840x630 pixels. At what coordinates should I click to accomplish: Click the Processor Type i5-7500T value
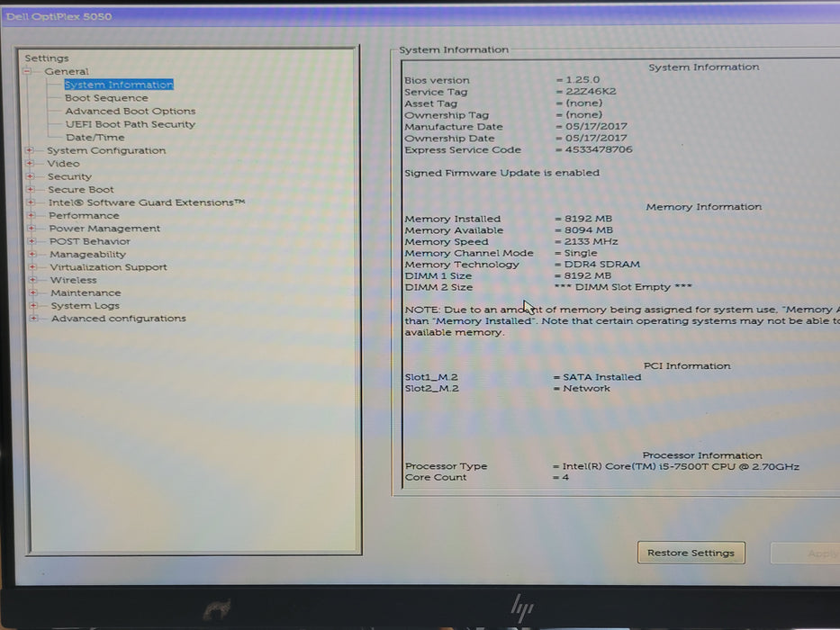(681, 466)
